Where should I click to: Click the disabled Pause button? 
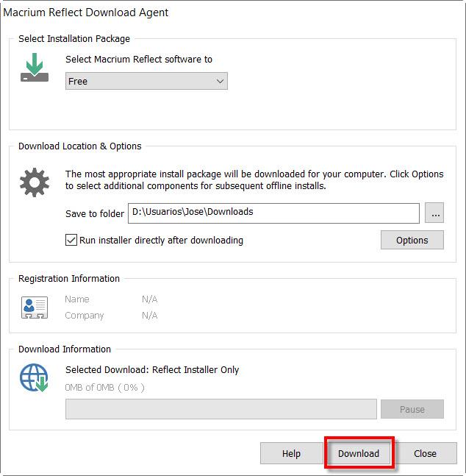click(x=412, y=409)
